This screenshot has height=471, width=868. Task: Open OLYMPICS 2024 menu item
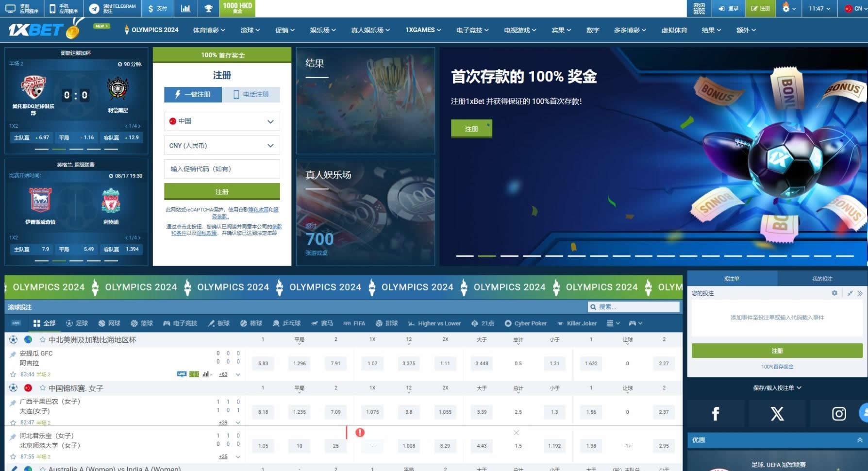[151, 30]
